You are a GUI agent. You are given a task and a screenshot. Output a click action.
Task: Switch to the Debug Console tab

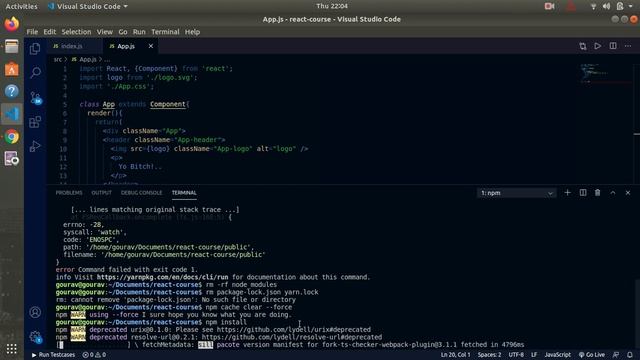[142, 193]
